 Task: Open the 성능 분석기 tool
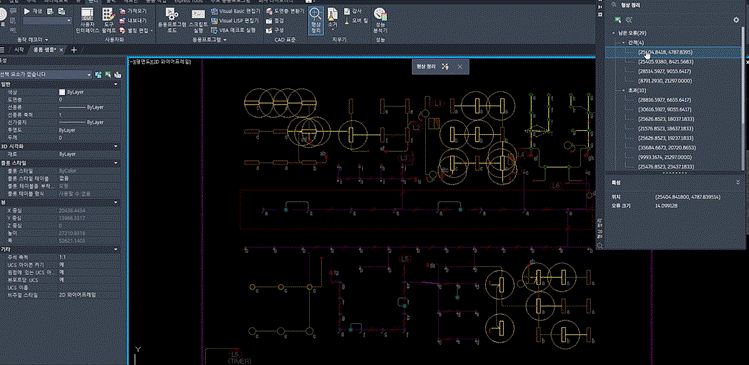pyautogui.click(x=380, y=20)
